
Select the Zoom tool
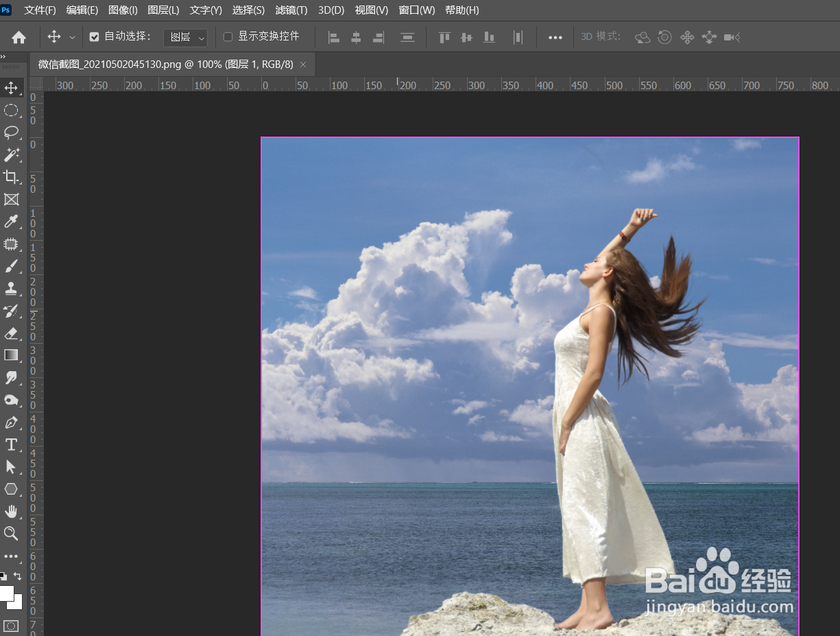pos(11,533)
